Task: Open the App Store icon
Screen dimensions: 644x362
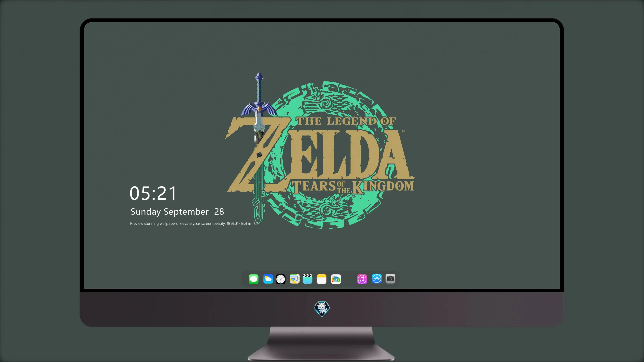Action: (x=377, y=279)
